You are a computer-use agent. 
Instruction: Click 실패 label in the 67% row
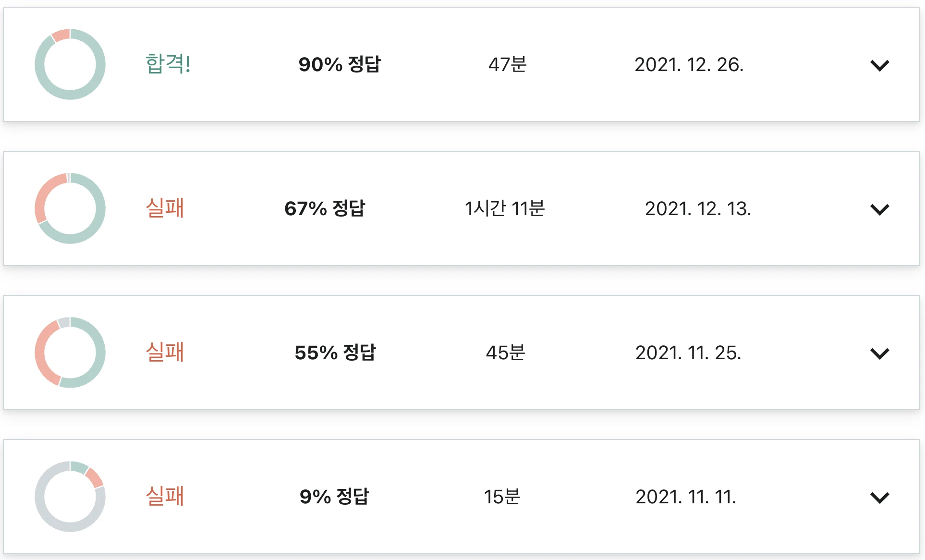tap(165, 208)
